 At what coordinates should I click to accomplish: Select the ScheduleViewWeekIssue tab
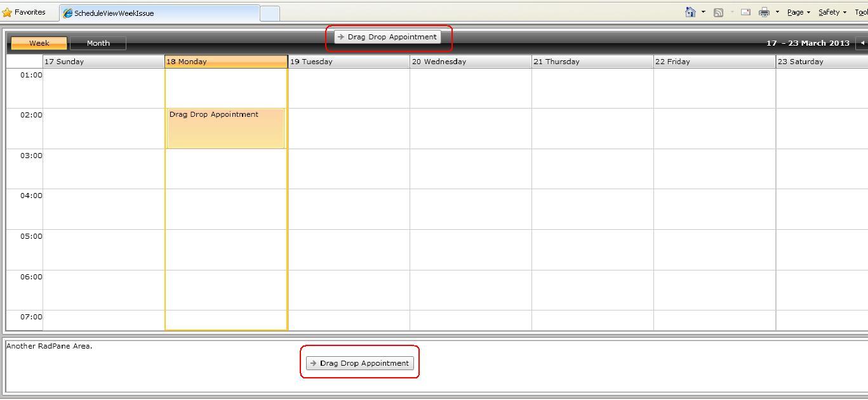[x=159, y=13]
